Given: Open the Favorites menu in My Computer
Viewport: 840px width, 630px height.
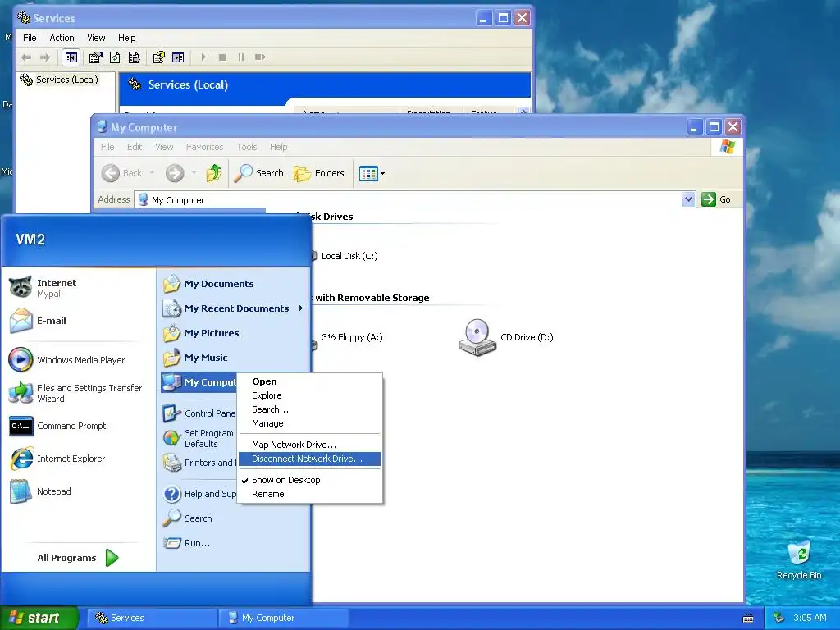Looking at the screenshot, I should (204, 147).
